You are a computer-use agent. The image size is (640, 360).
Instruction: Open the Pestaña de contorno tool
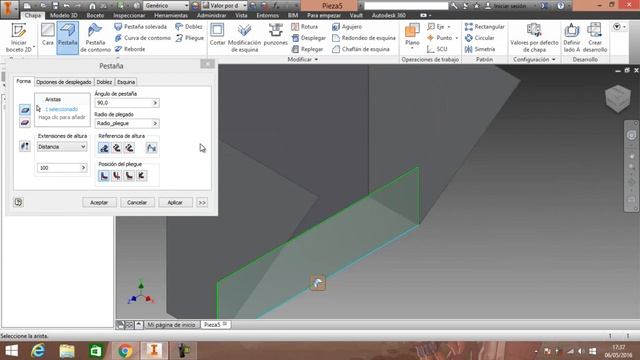coord(95,38)
